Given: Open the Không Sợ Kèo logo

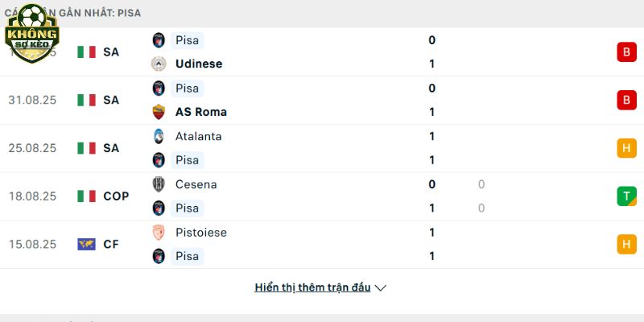Looking at the screenshot, I should click(x=32, y=34).
